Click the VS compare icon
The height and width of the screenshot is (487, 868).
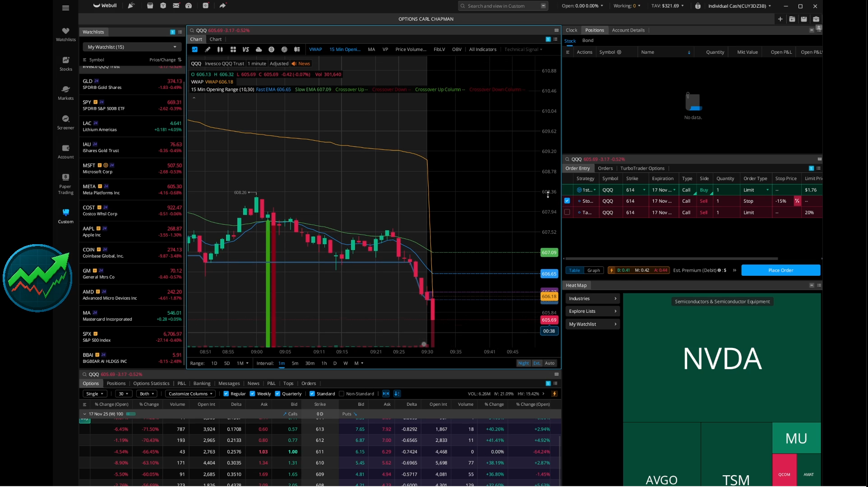245,50
